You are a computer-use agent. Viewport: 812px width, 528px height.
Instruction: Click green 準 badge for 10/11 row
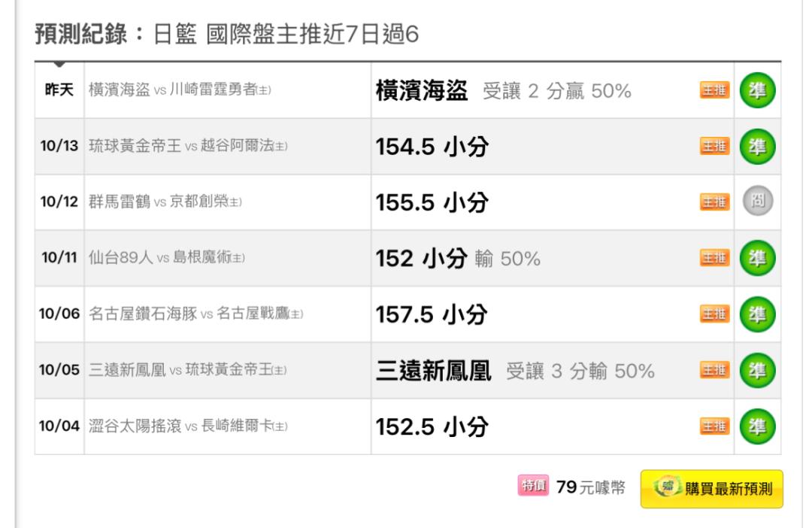pos(757,258)
